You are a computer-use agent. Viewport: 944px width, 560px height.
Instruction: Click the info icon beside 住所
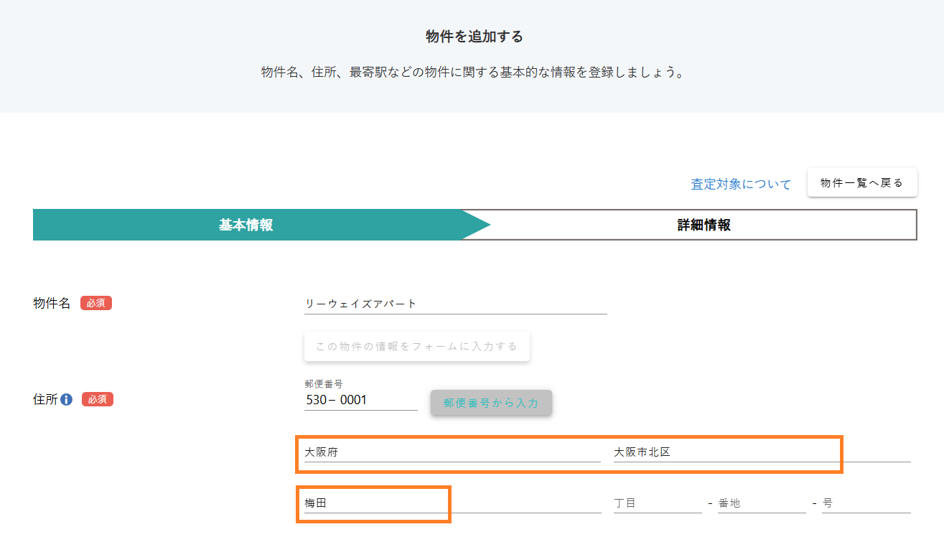(x=67, y=400)
